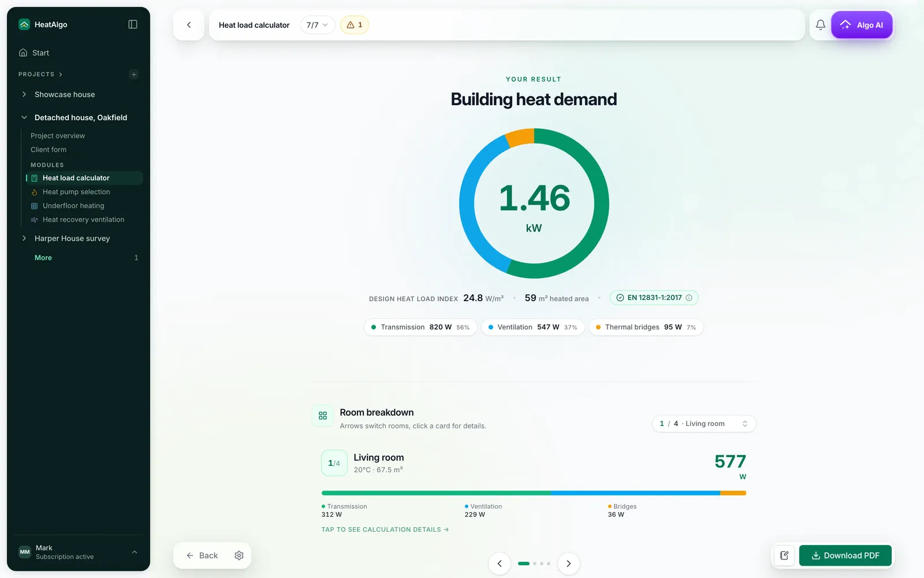Open the edit notes icon

(784, 555)
